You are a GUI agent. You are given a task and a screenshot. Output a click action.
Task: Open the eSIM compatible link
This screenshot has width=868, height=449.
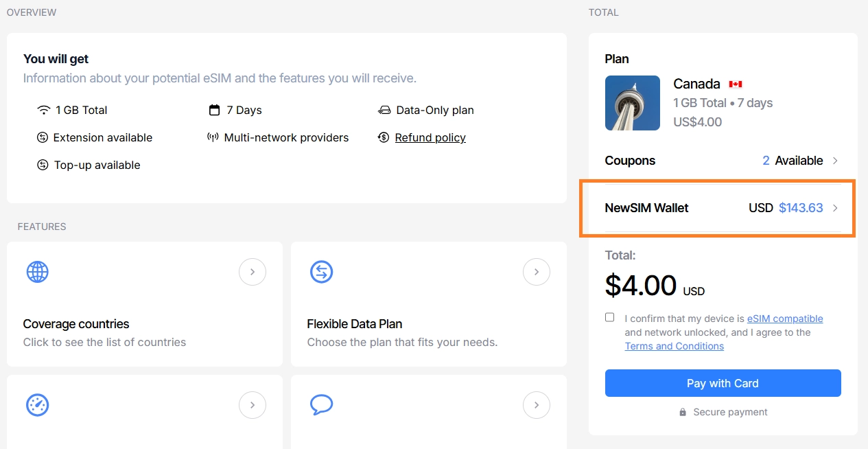click(785, 319)
